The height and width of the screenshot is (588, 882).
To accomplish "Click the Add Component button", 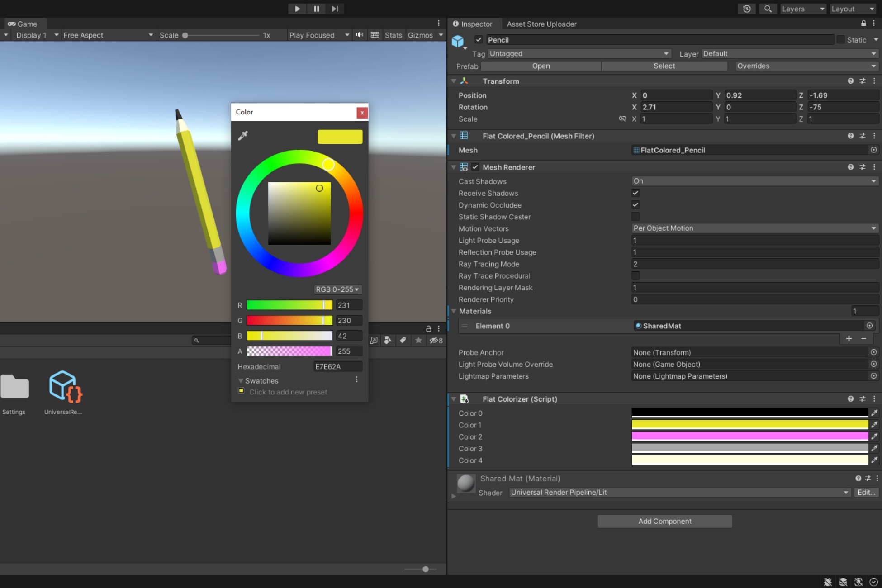I will (664, 521).
